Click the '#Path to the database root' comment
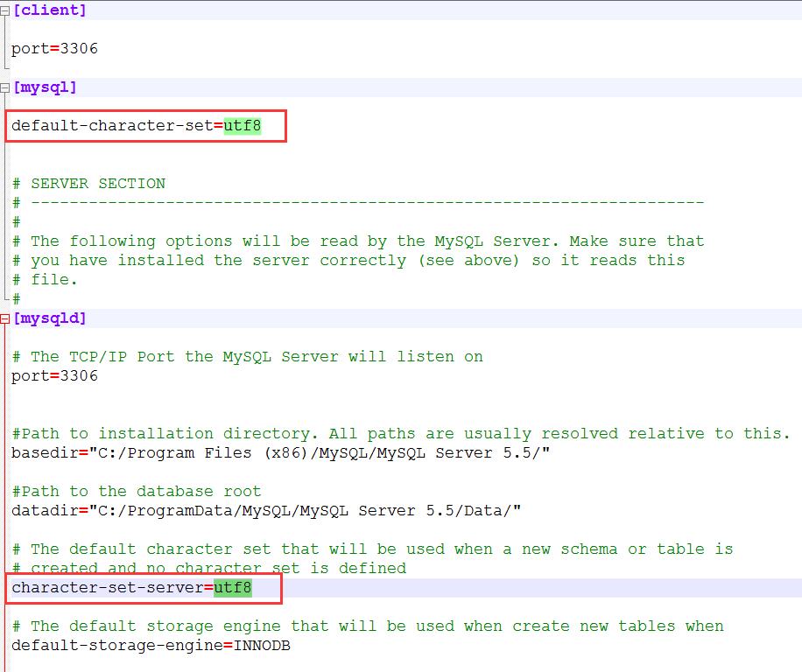 click(x=137, y=492)
